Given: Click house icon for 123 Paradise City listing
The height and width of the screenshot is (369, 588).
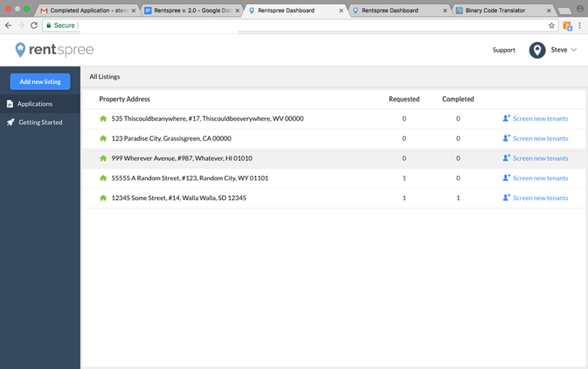Looking at the screenshot, I should point(103,138).
